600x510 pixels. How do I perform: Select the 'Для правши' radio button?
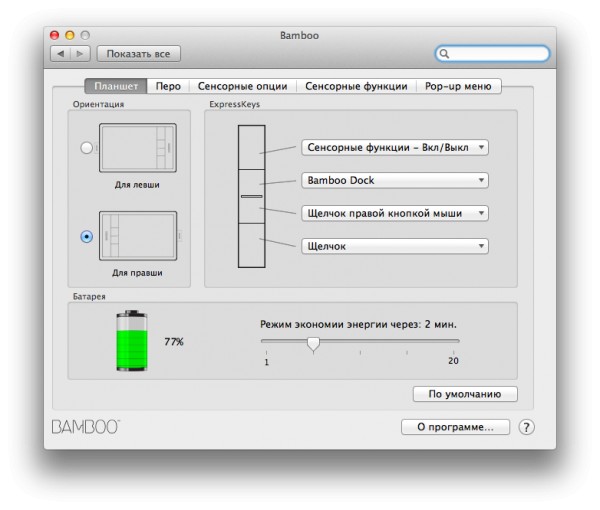pyautogui.click(x=86, y=236)
